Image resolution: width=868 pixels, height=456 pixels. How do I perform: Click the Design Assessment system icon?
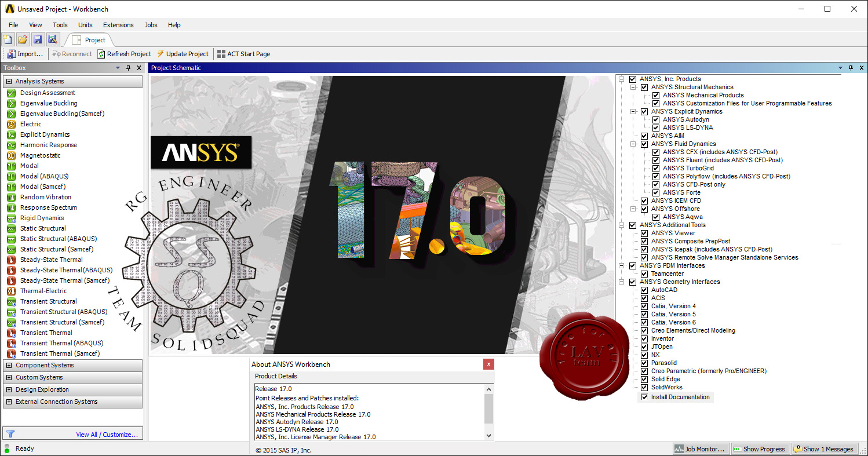point(11,93)
